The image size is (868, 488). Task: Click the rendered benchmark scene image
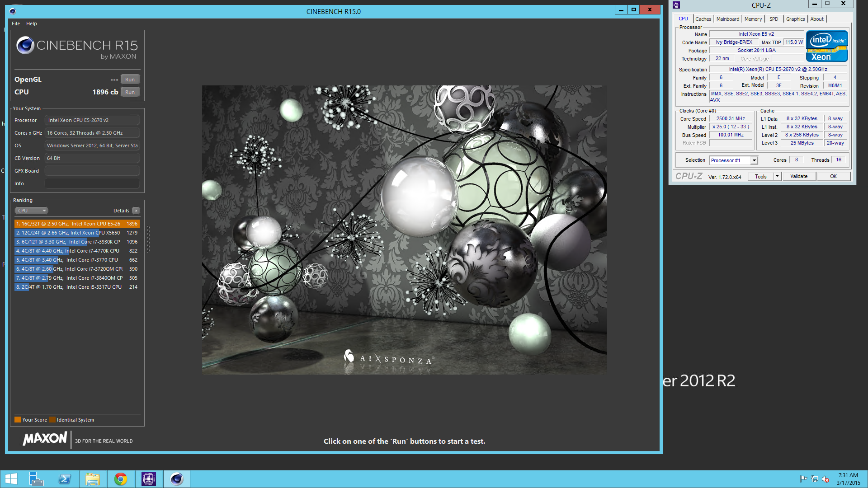pos(404,230)
